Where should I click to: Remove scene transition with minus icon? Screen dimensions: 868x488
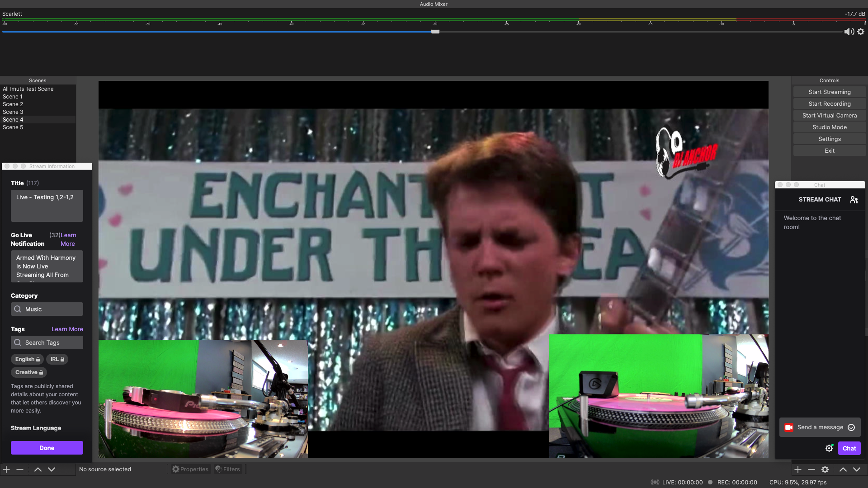coord(811,469)
